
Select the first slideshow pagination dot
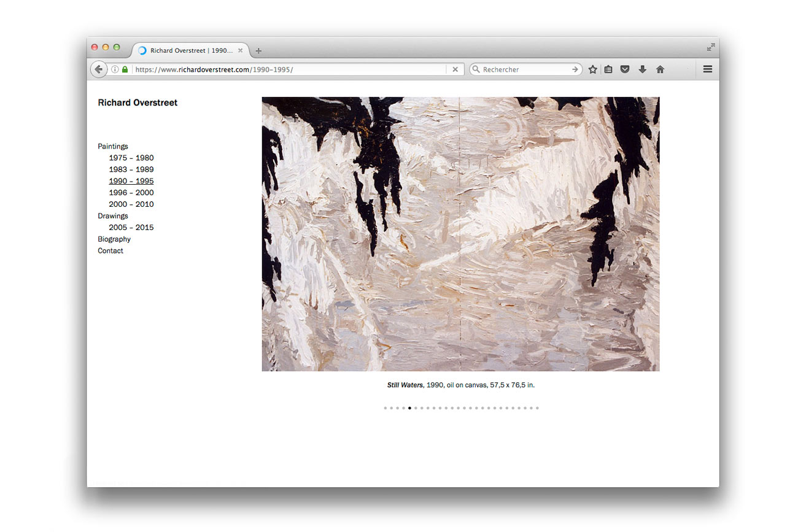pyautogui.click(x=385, y=408)
